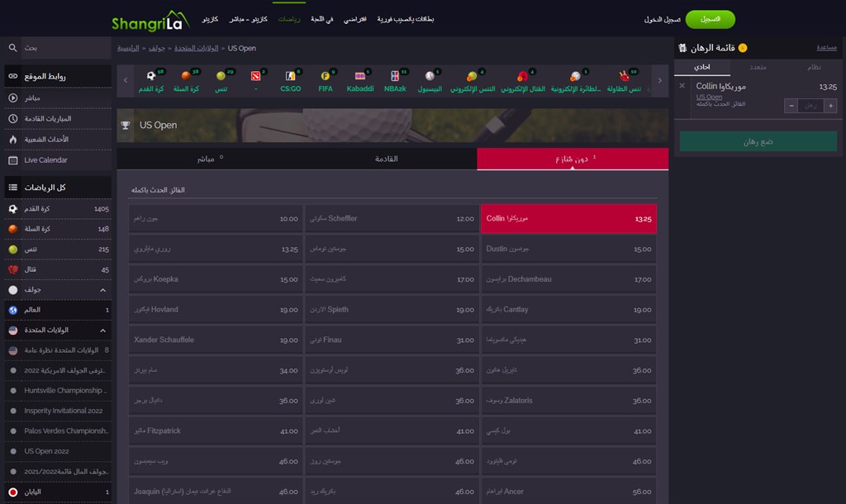
Task: Switch to the upcoming tab (القادمة)
Action: [387, 159]
